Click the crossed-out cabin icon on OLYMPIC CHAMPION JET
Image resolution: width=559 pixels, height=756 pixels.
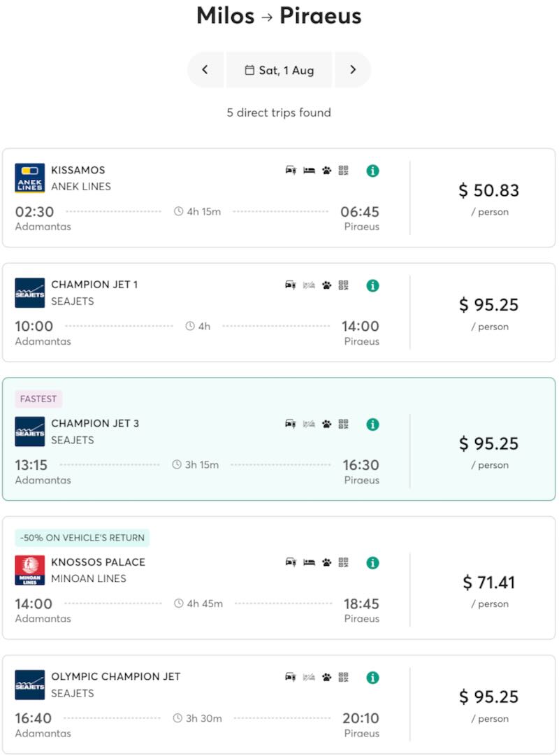[x=308, y=677]
